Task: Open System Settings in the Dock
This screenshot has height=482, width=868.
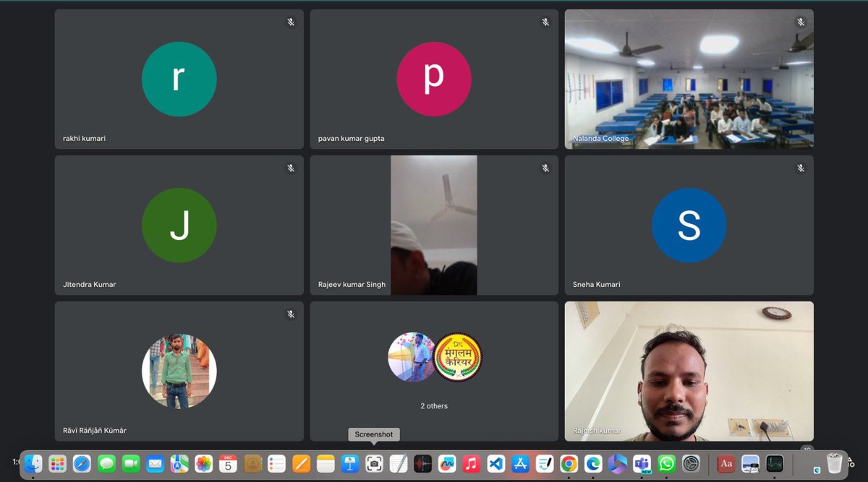Action: [691, 463]
